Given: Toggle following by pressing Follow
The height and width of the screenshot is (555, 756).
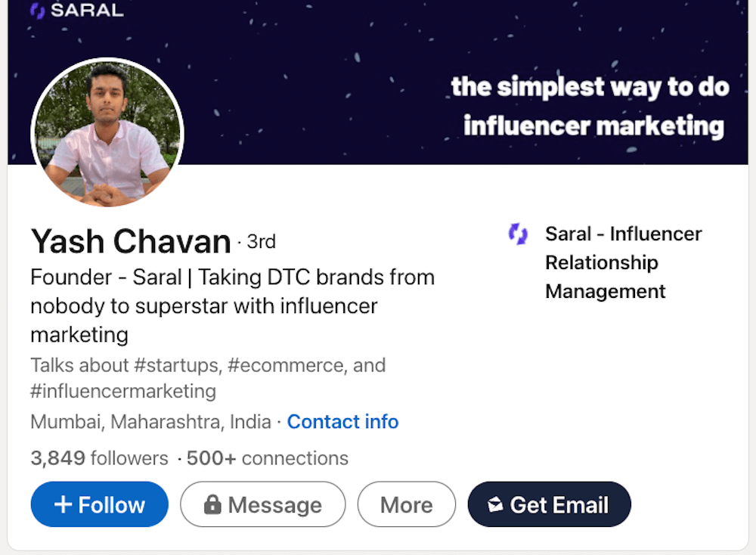Looking at the screenshot, I should (99, 504).
